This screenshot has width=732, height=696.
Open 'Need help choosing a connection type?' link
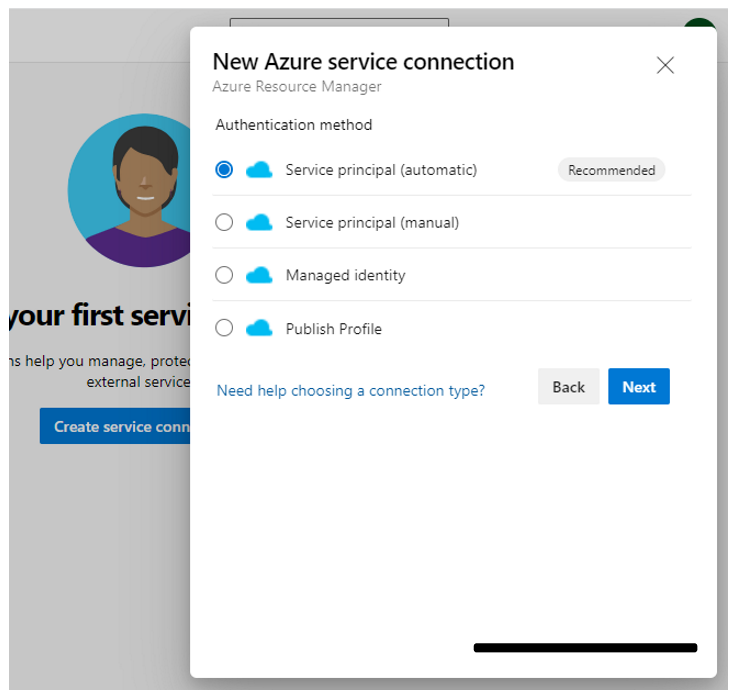[351, 390]
